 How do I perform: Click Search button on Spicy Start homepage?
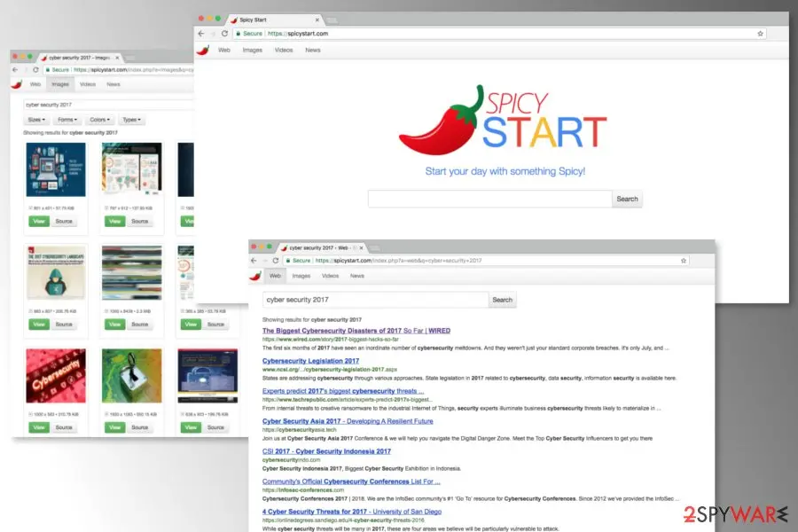(x=627, y=199)
